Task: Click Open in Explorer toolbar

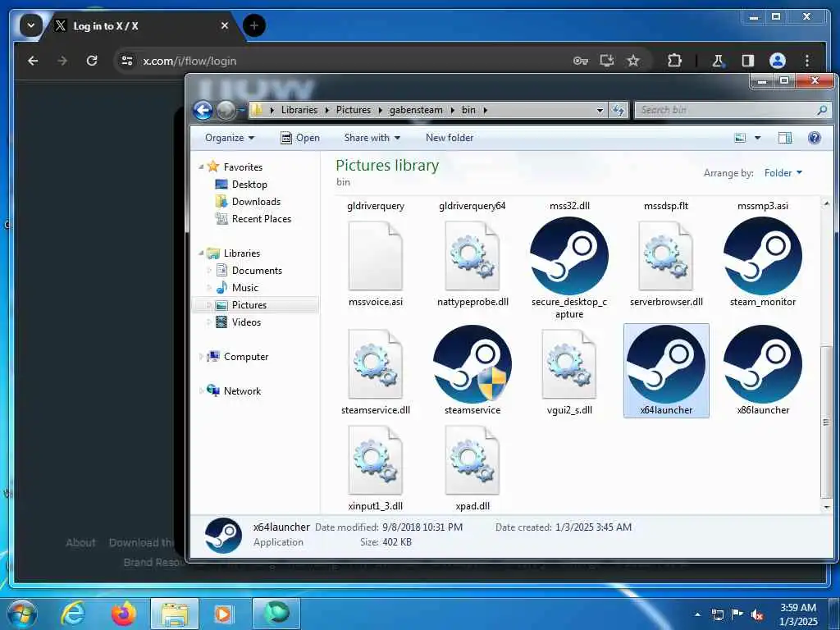Action: pyautogui.click(x=300, y=138)
